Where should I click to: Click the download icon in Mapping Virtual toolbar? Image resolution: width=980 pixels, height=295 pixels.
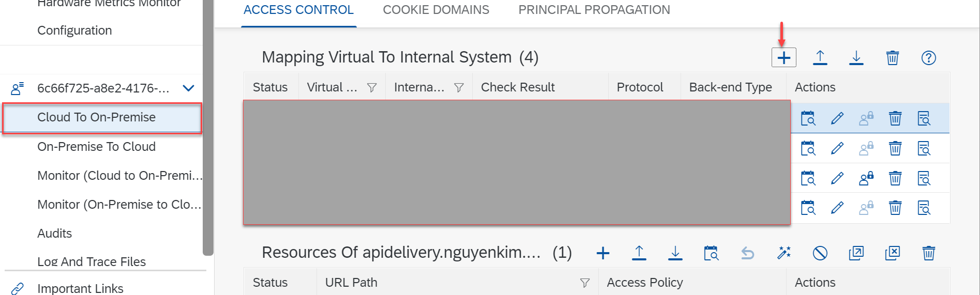(856, 57)
